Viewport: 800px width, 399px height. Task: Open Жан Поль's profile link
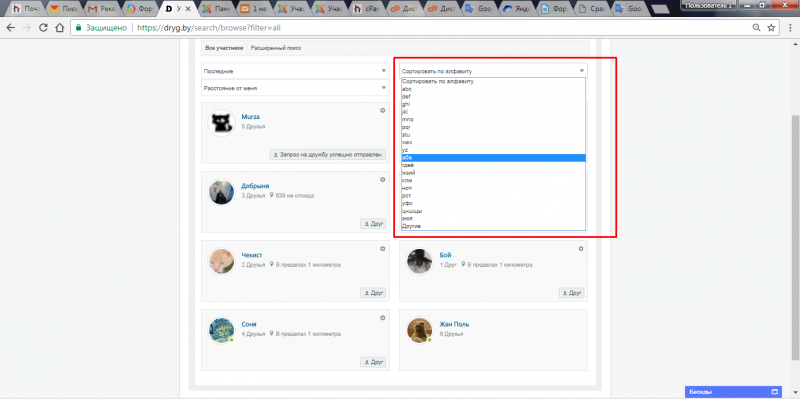click(x=454, y=324)
